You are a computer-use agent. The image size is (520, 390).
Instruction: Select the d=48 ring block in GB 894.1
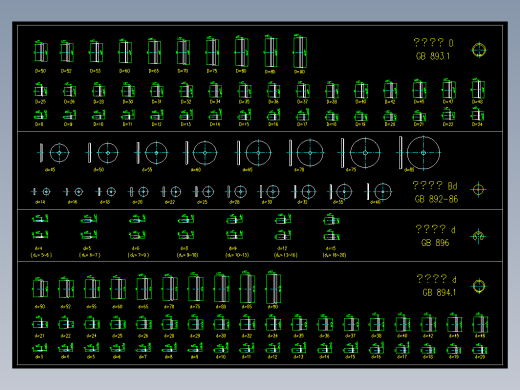pyautogui.click(x=480, y=323)
